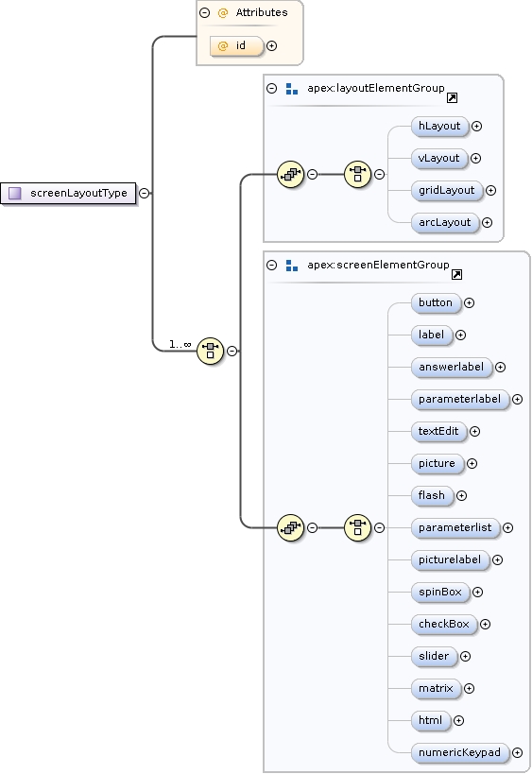Select the checkBox element node
The image size is (532, 774).
point(444,625)
